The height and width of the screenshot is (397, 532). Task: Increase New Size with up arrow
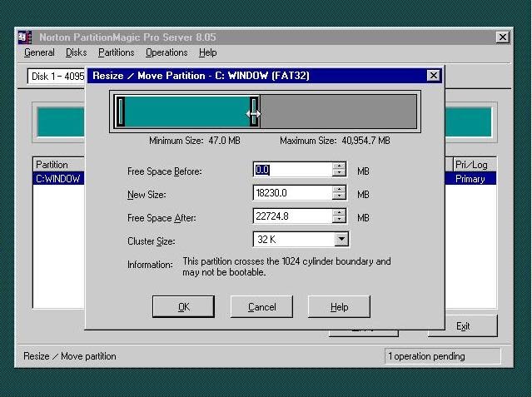339,189
